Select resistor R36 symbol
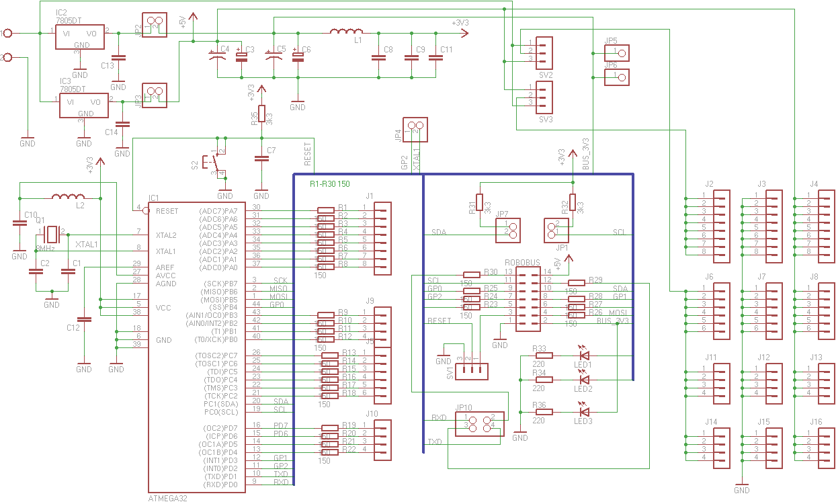 543,412
